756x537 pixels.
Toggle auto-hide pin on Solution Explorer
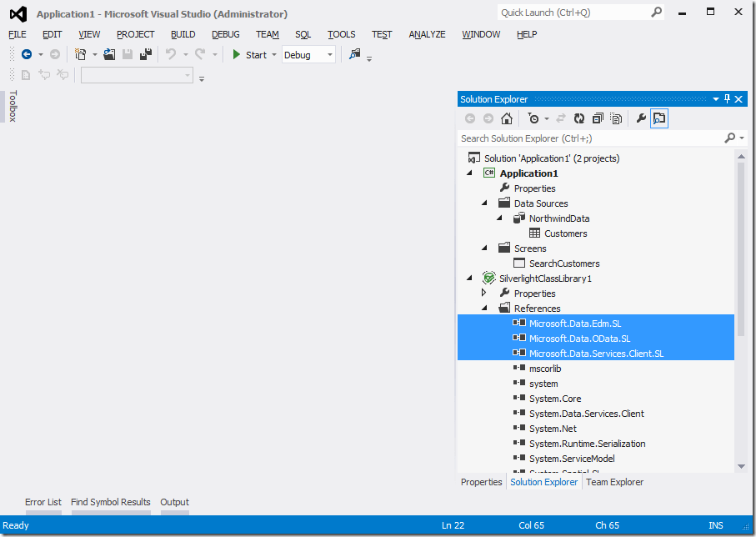[x=728, y=99]
